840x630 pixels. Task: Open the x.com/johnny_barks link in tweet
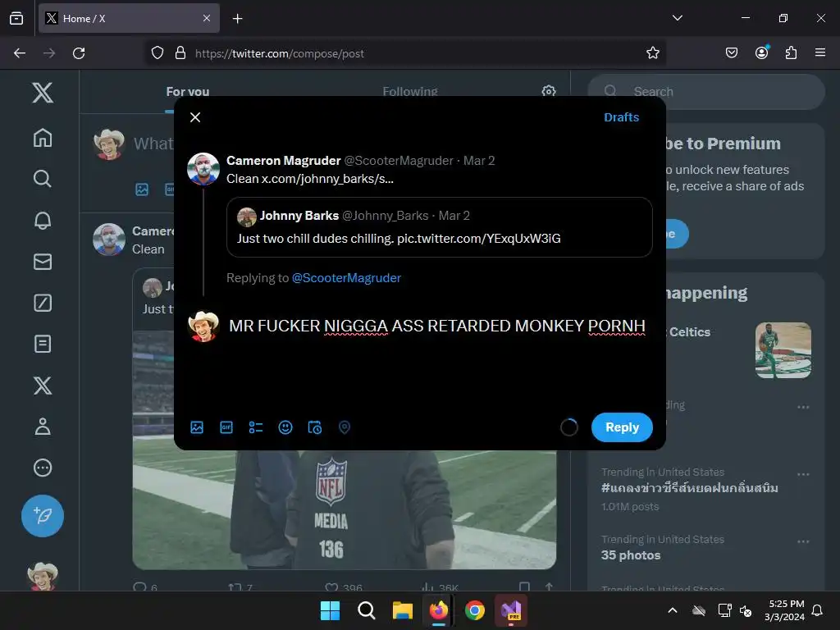[x=327, y=179]
